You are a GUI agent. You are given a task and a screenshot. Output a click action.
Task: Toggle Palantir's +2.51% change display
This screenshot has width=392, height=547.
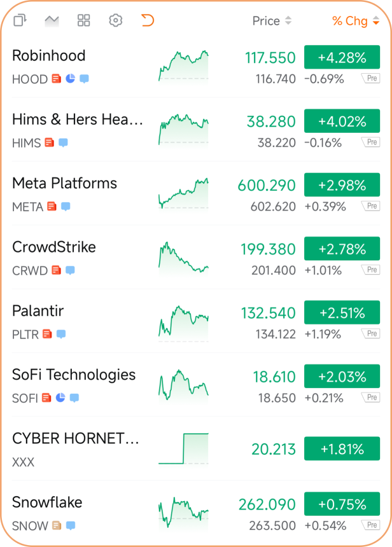(x=342, y=312)
